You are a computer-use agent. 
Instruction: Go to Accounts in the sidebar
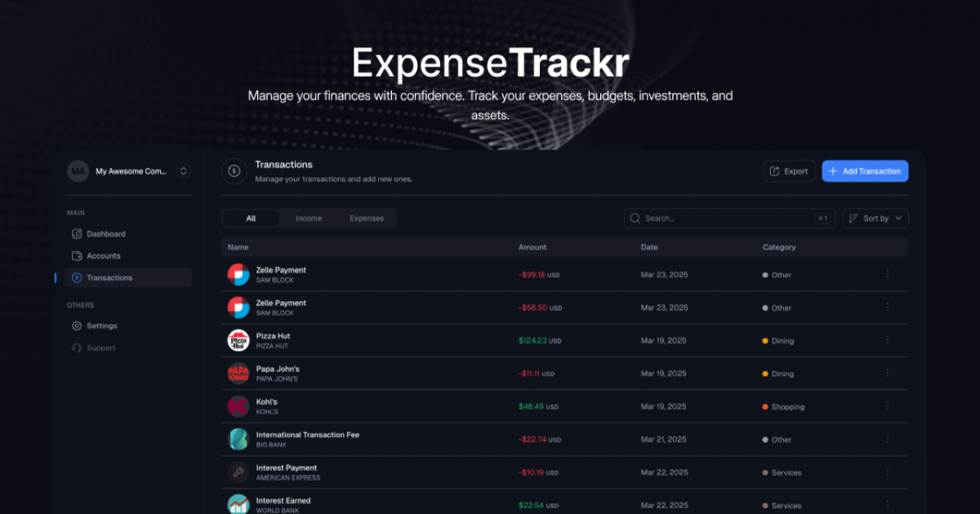point(104,255)
